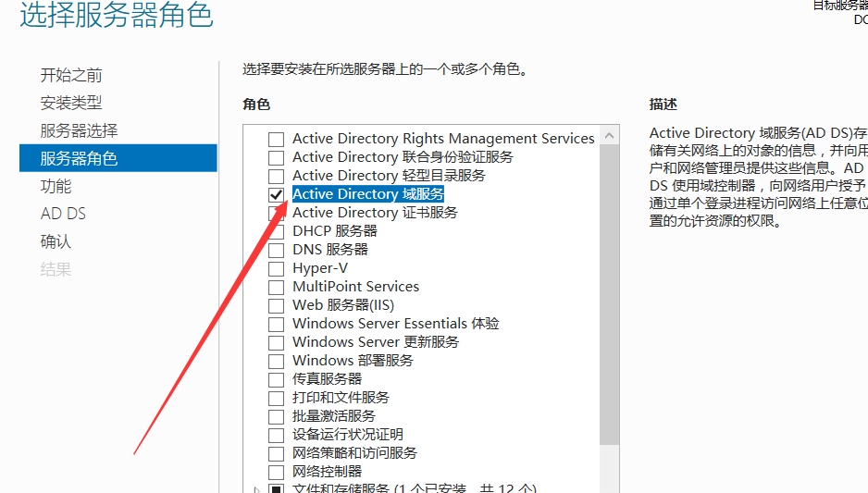Check Active Directory Rights Management Services
The width and height of the screenshot is (868, 493).
[x=276, y=139]
